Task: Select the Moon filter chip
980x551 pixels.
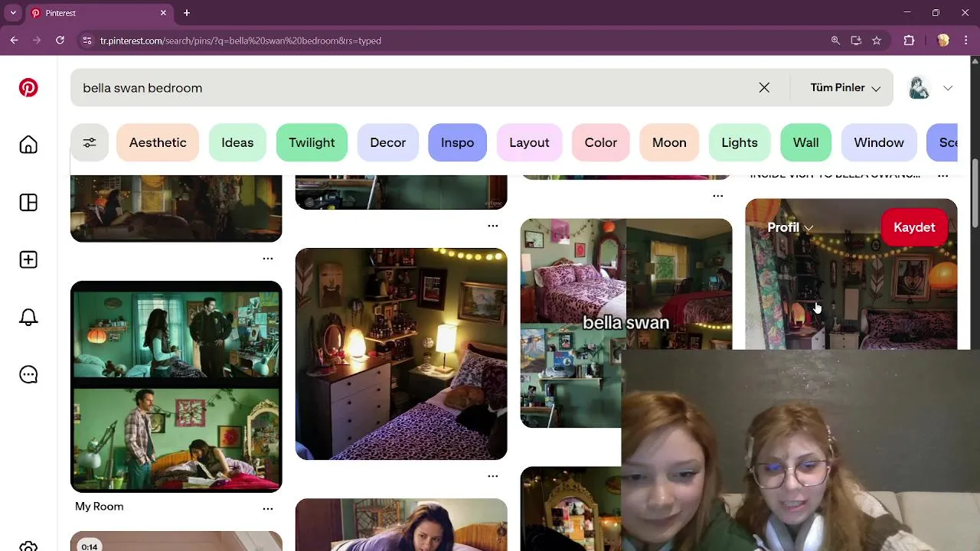Action: tap(669, 142)
